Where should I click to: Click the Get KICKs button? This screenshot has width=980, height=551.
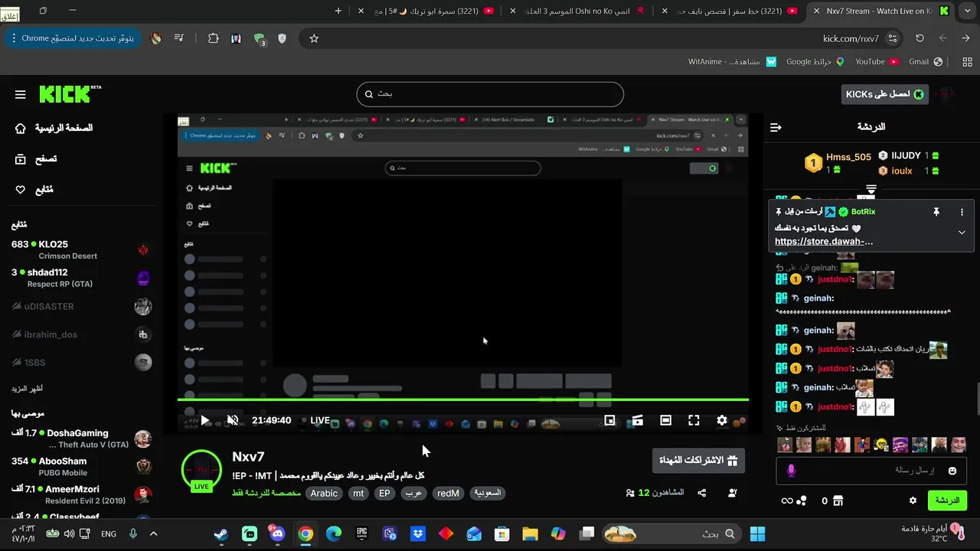pyautogui.click(x=884, y=94)
